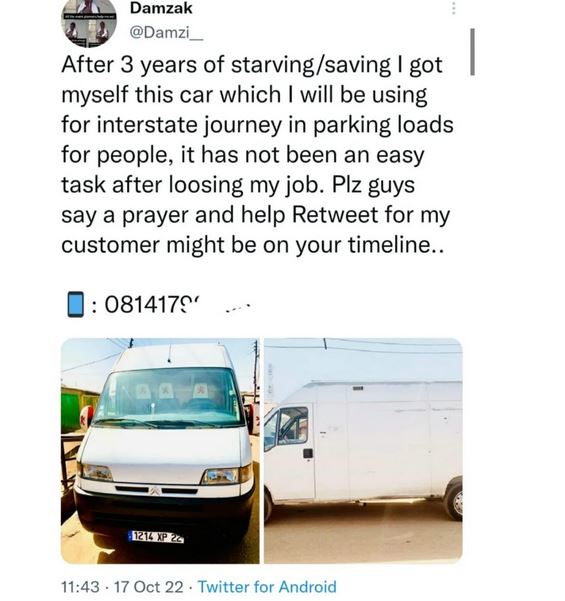This screenshot has width=565, height=601.
Task: Open the @Damzi_ handle link
Action: click(166, 33)
